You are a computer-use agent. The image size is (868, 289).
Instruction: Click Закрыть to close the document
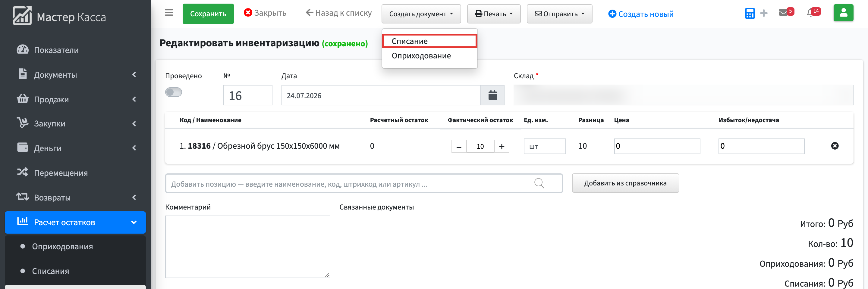(x=265, y=13)
